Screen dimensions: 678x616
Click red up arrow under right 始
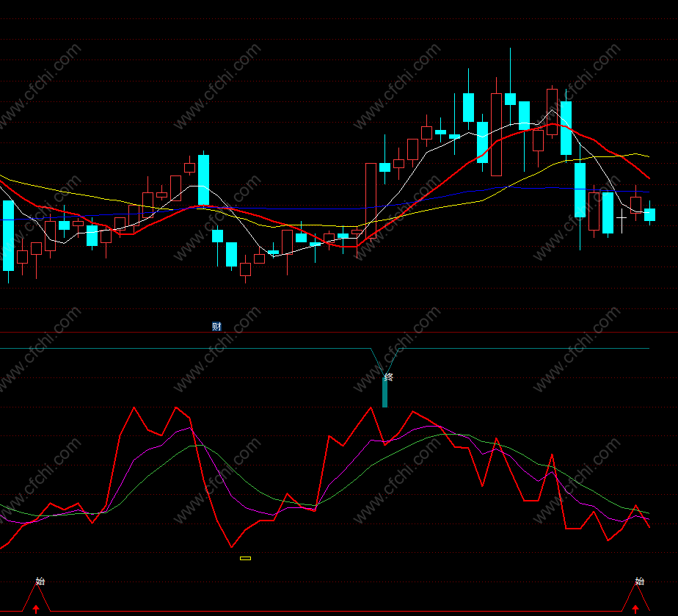click(635, 609)
